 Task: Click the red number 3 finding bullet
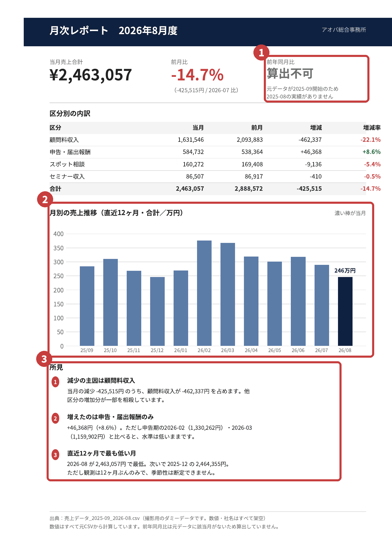[55, 455]
